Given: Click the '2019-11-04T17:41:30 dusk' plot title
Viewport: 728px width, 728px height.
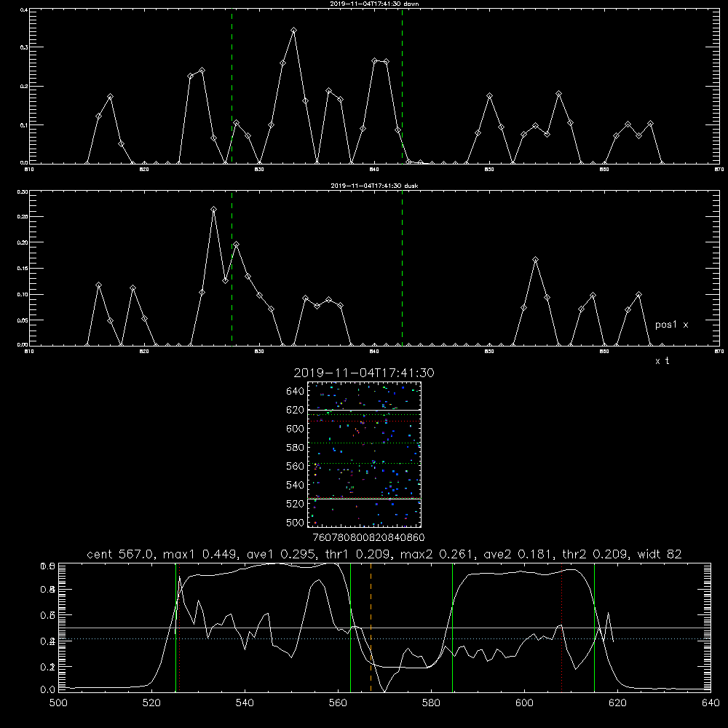Looking at the screenshot, I should point(374,186).
